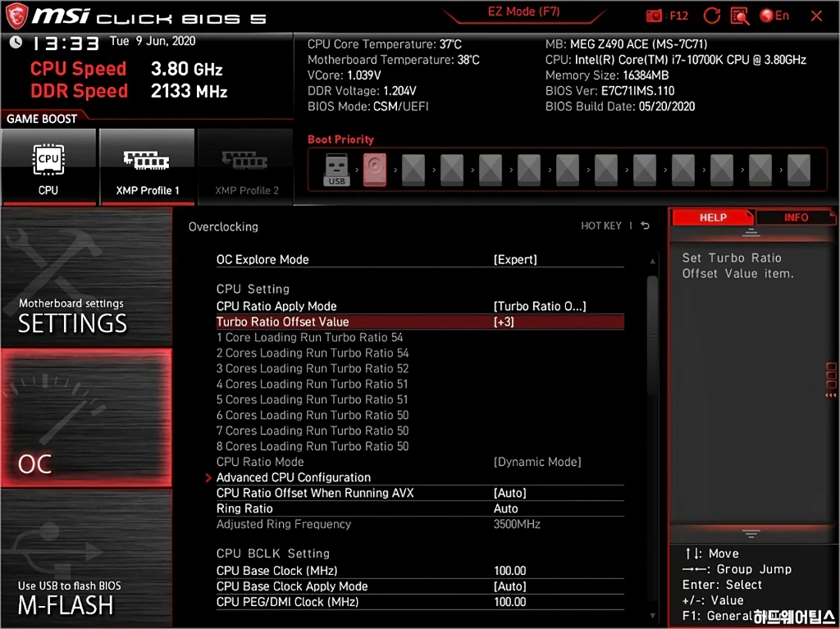Screen dimensions: 840x629
Task: Toggle XMP Profile 2
Action: [246, 166]
